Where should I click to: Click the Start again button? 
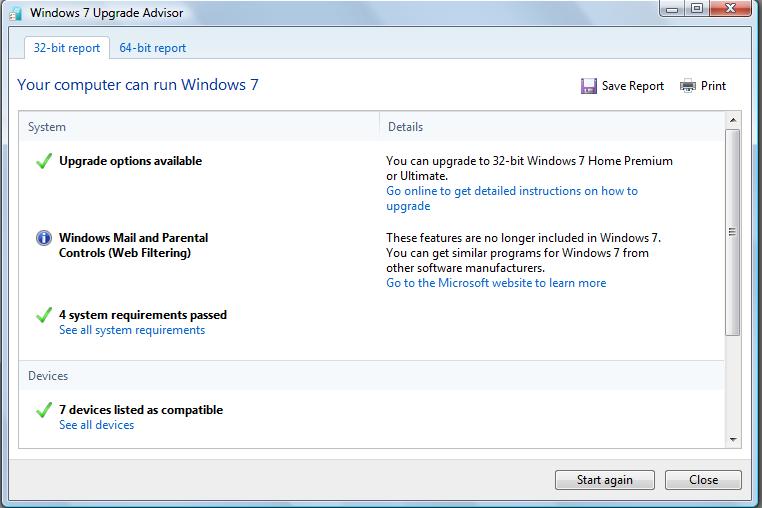[605, 480]
